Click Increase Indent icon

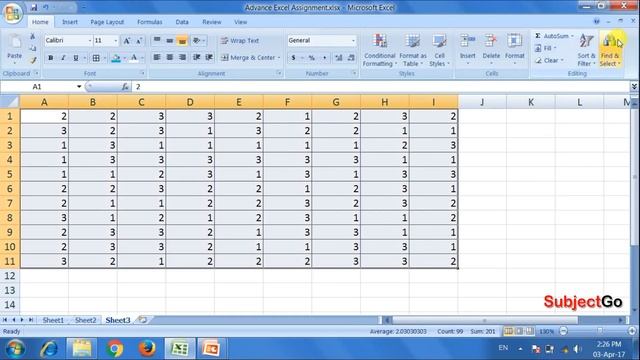pyautogui.click(x=209, y=58)
